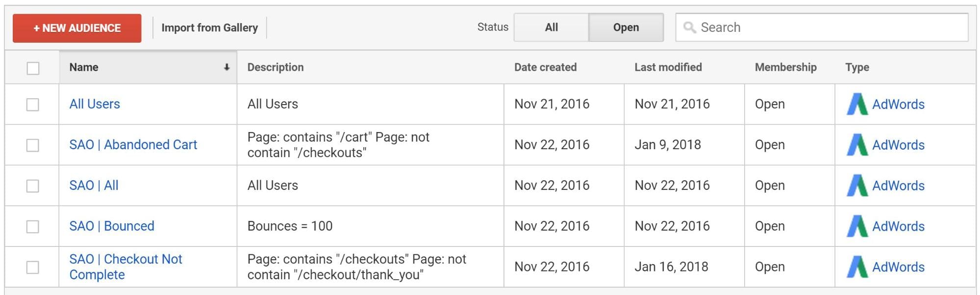This screenshot has width=980, height=295.
Task: Open the SAO | Bounced audience link
Action: 112,226
